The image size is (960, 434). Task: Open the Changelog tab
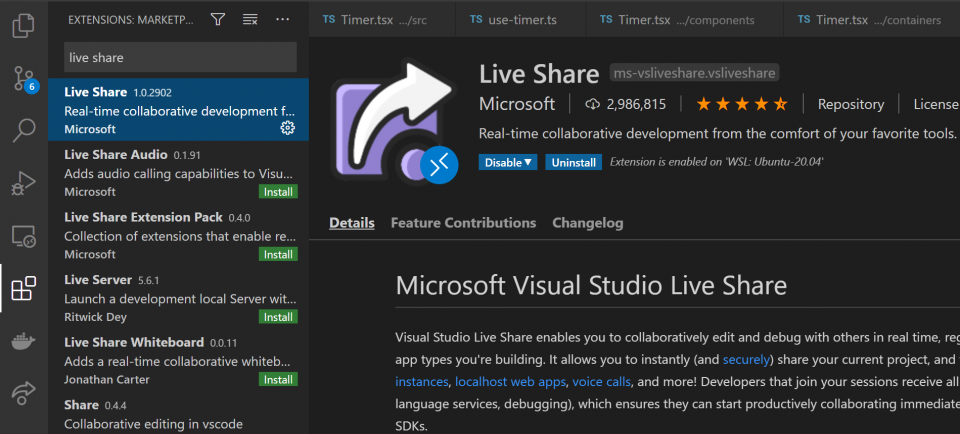(588, 223)
